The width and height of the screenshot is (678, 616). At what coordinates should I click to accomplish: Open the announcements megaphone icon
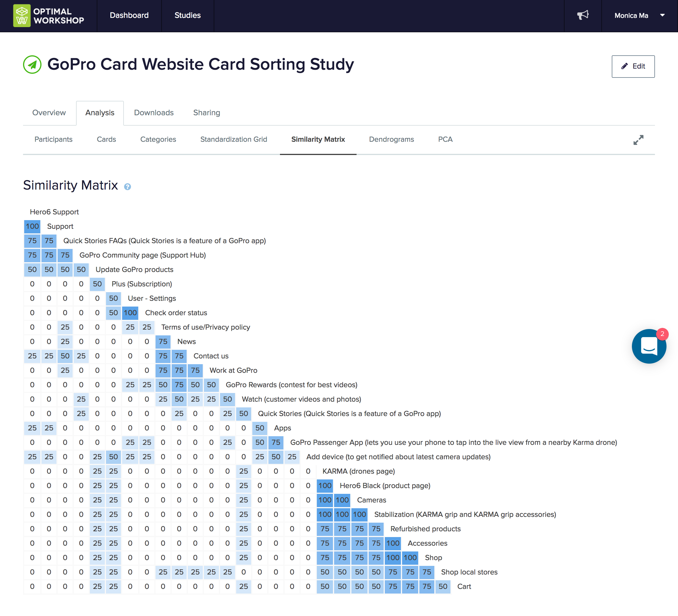pos(583,15)
